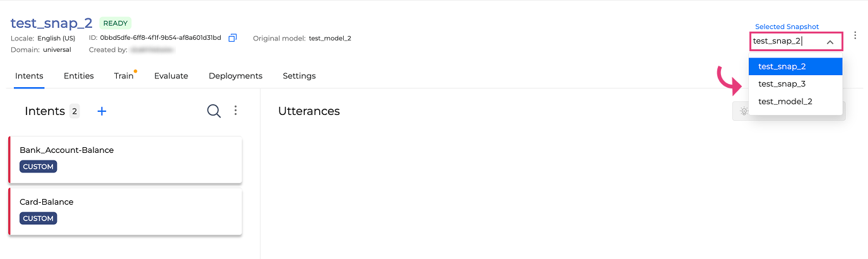The height and width of the screenshot is (259, 868).
Task: Collapse the Selected Snapshot dropdown chevron
Action: (x=830, y=42)
